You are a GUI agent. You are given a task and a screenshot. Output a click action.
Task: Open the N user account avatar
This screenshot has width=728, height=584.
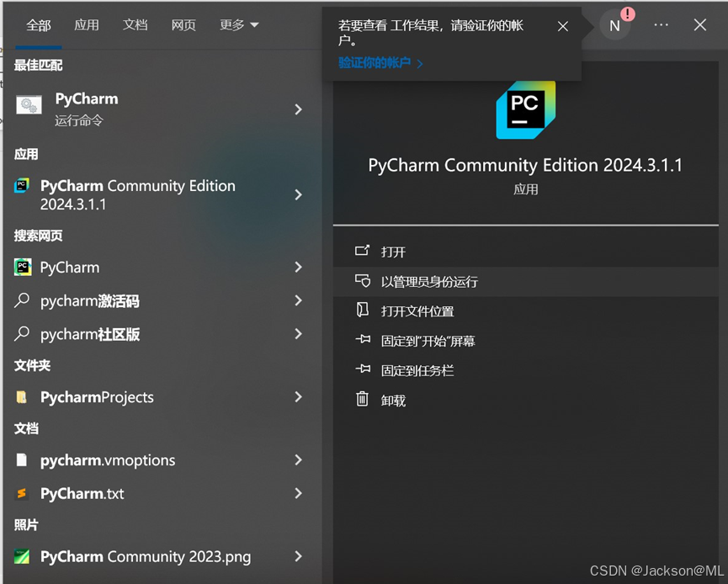(x=614, y=25)
